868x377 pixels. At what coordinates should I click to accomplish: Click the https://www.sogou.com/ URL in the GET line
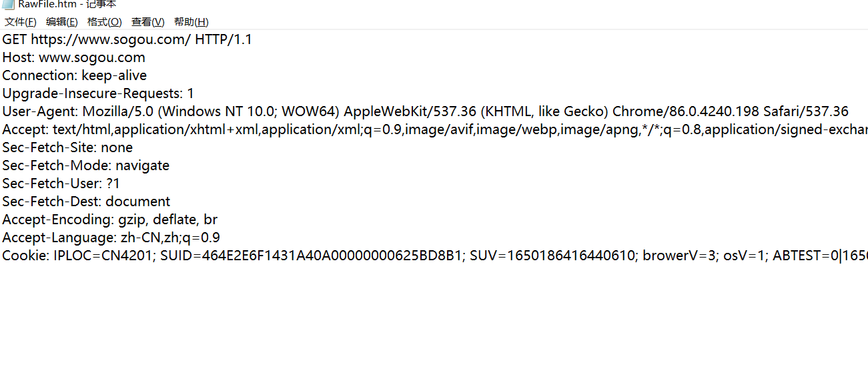tap(111, 39)
